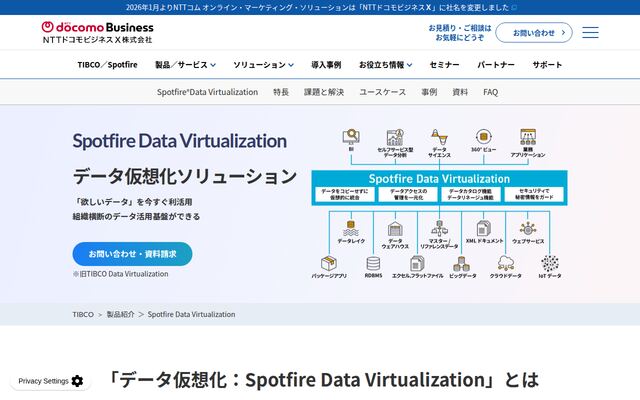Click the 360° view icon
This screenshot has height=400, width=640.
pos(484,137)
